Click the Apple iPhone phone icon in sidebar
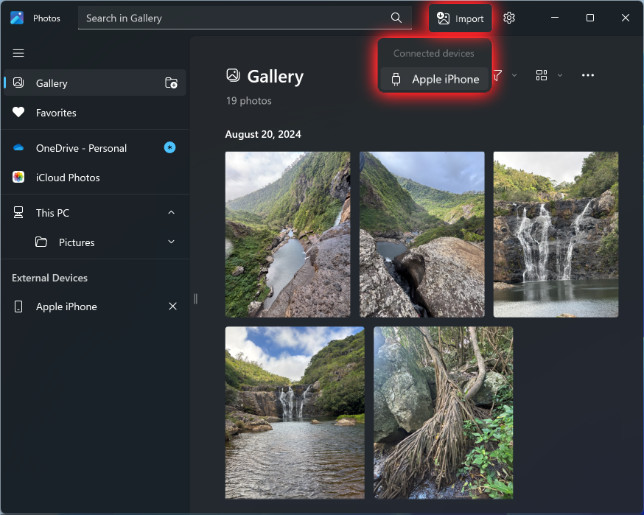This screenshot has width=644, height=515. [18, 306]
